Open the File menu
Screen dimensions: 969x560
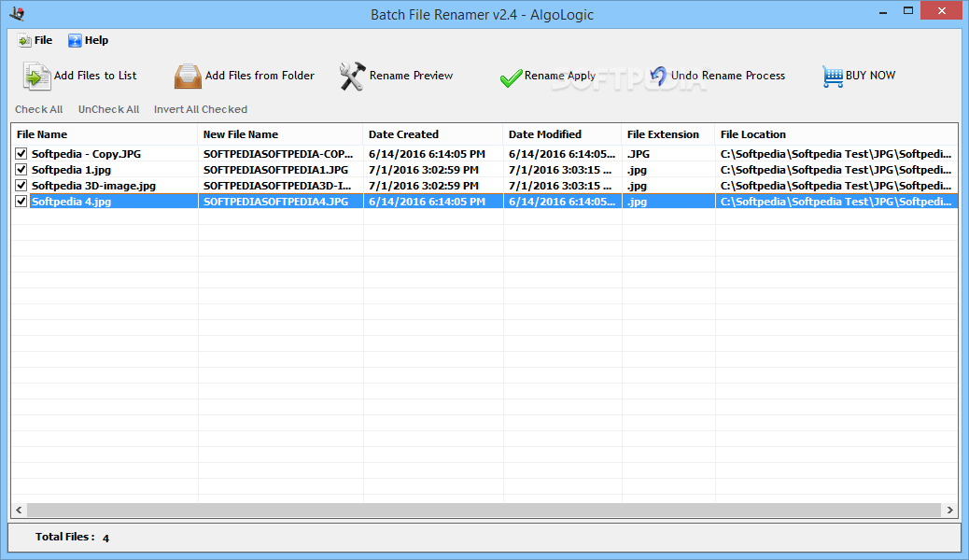point(35,41)
